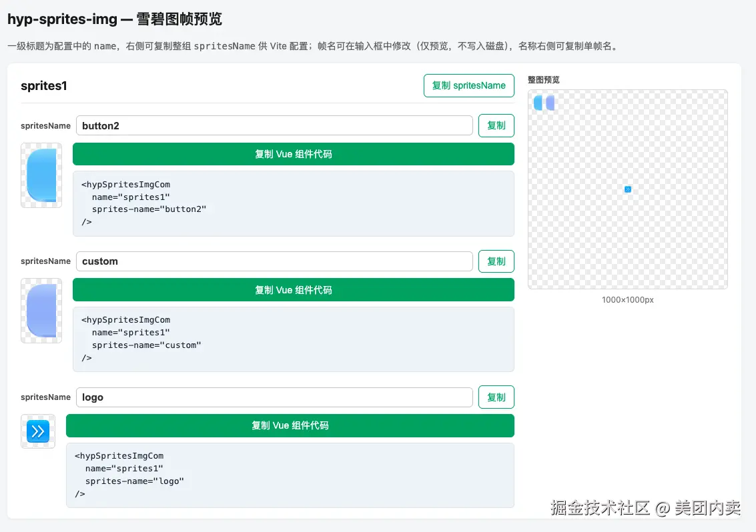Click the spritesName label beside logo
The width and height of the screenshot is (756, 532).
pos(45,397)
